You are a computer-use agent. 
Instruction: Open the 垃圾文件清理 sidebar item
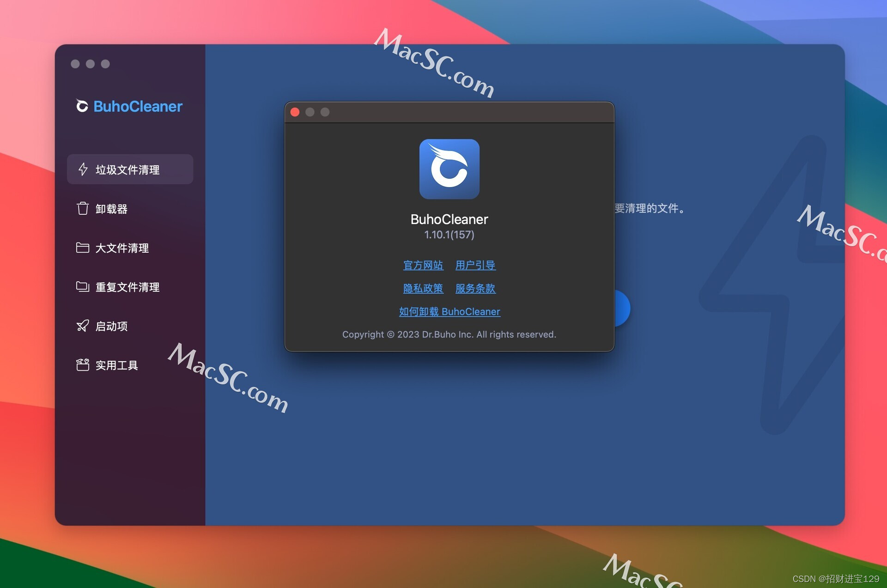click(130, 170)
